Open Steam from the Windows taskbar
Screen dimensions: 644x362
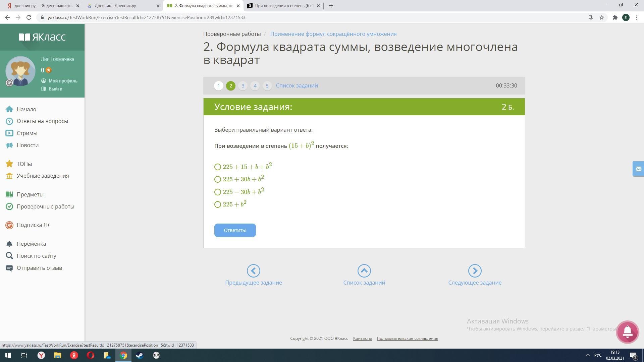[140, 355]
